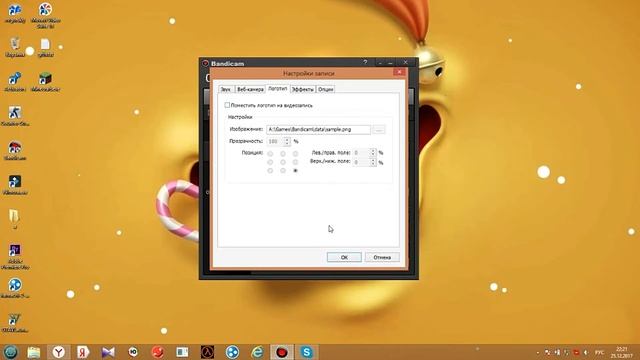Open Yandex Browser with the Y icon on the taskbar
The width and height of the screenshot is (640, 360).
point(59,352)
